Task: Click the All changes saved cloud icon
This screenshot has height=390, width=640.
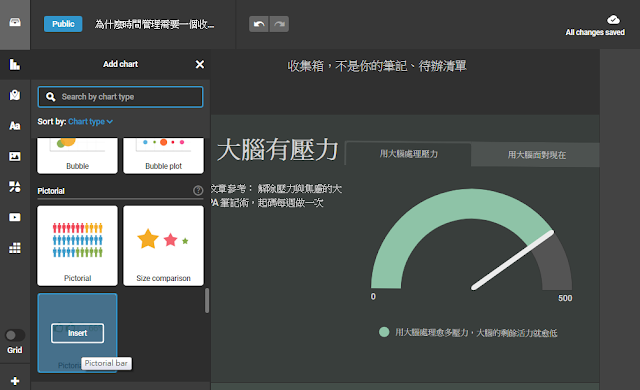Action: [613, 19]
